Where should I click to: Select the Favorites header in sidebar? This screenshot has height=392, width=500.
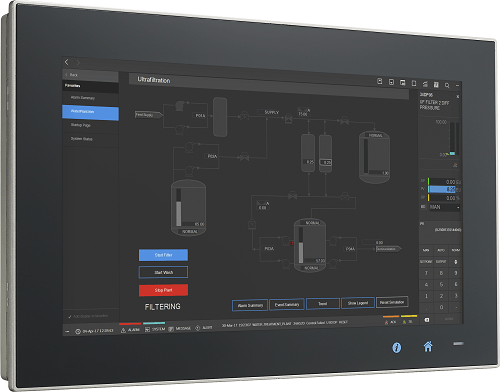point(90,86)
